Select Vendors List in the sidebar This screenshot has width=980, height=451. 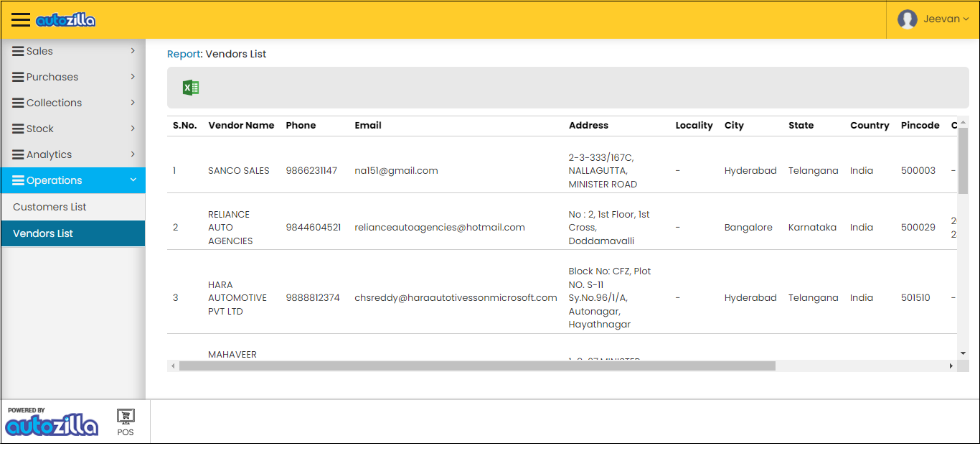click(73, 233)
